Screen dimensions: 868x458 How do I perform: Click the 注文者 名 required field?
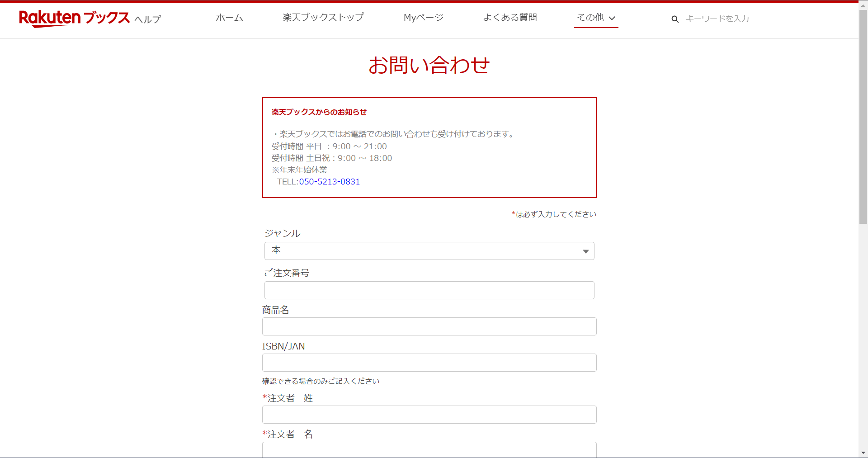pos(429,449)
